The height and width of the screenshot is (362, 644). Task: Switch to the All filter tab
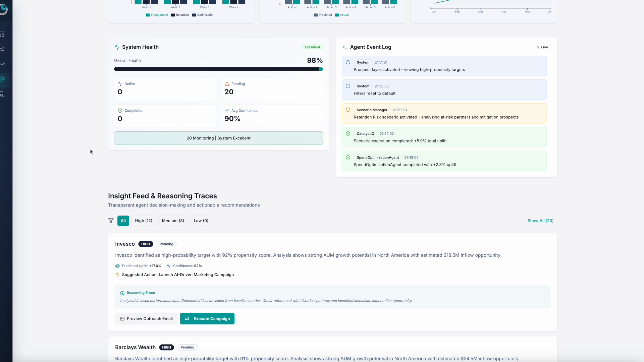[x=123, y=221]
